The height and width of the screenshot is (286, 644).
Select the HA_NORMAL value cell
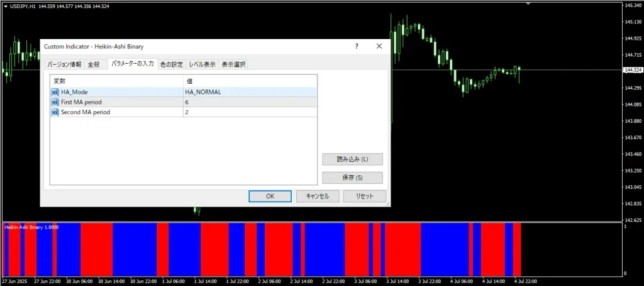click(x=250, y=92)
